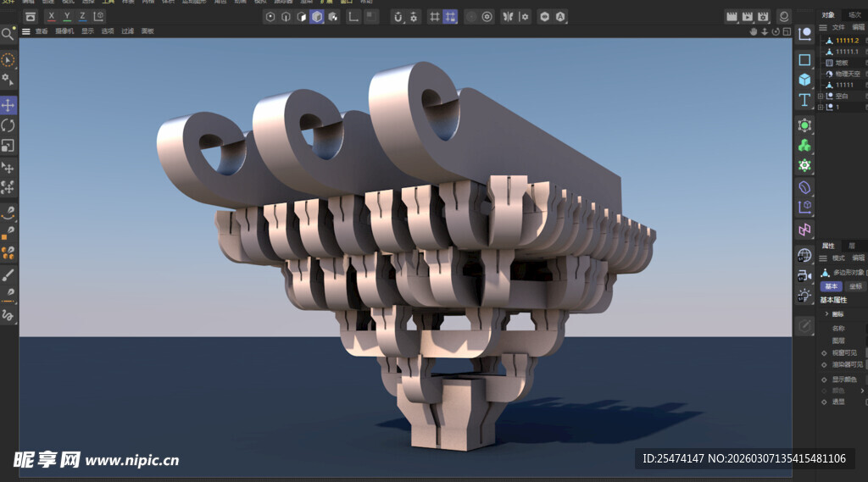Create a Text spline object
The width and height of the screenshot is (868, 482).
(804, 100)
